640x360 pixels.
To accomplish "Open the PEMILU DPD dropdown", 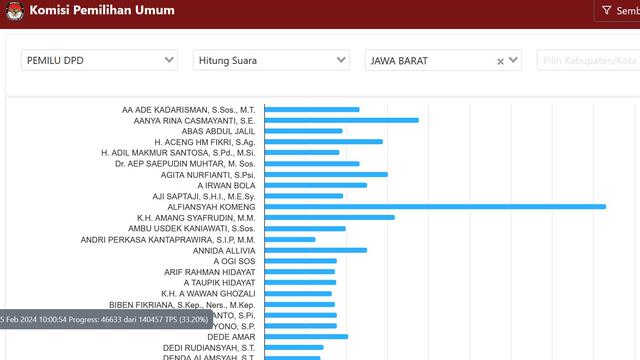I will 99,60.
